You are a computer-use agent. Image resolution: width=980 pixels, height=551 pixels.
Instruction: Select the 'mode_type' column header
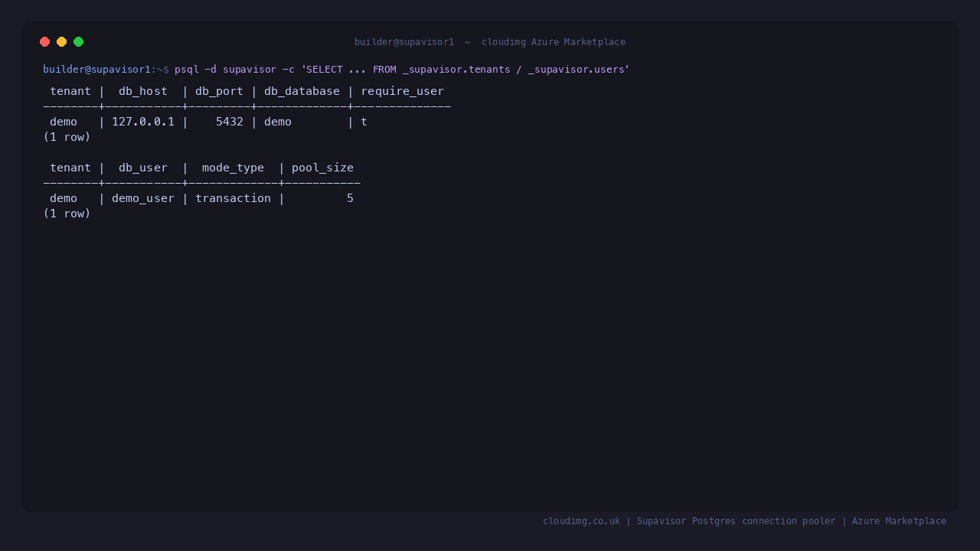(233, 168)
